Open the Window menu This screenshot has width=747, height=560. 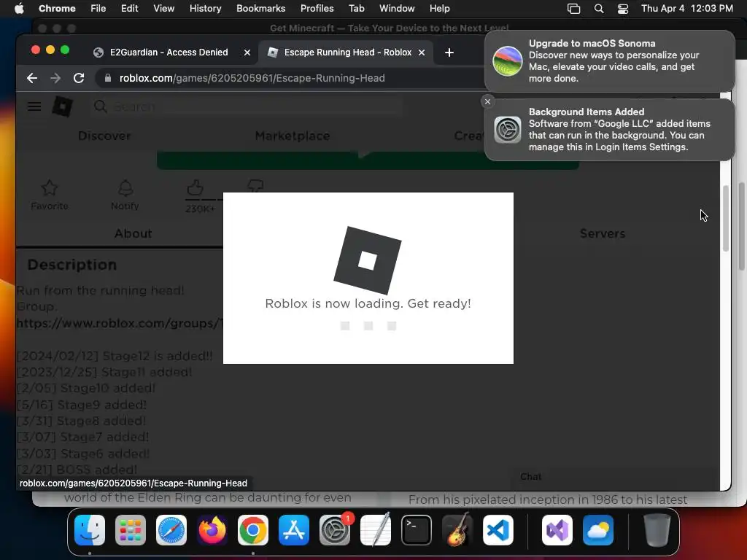point(397,9)
